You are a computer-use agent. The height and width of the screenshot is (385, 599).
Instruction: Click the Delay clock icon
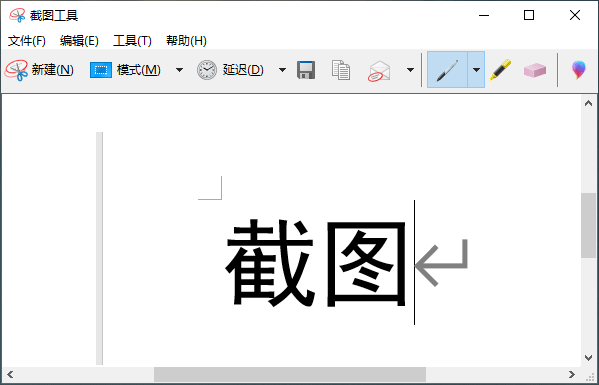pyautogui.click(x=207, y=70)
